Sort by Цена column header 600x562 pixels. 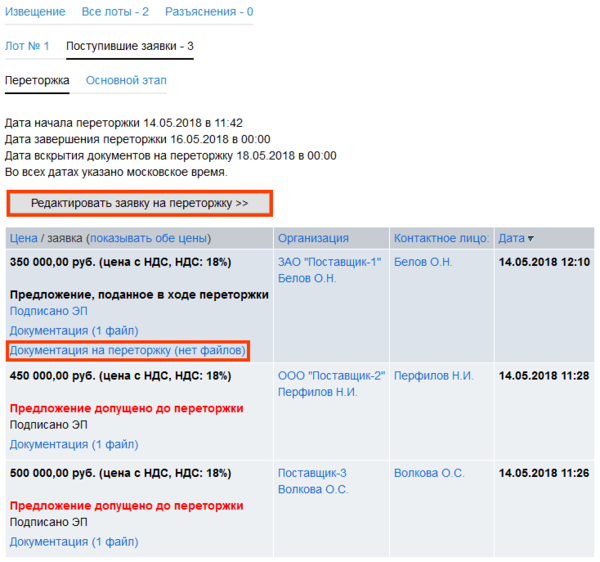(24, 238)
